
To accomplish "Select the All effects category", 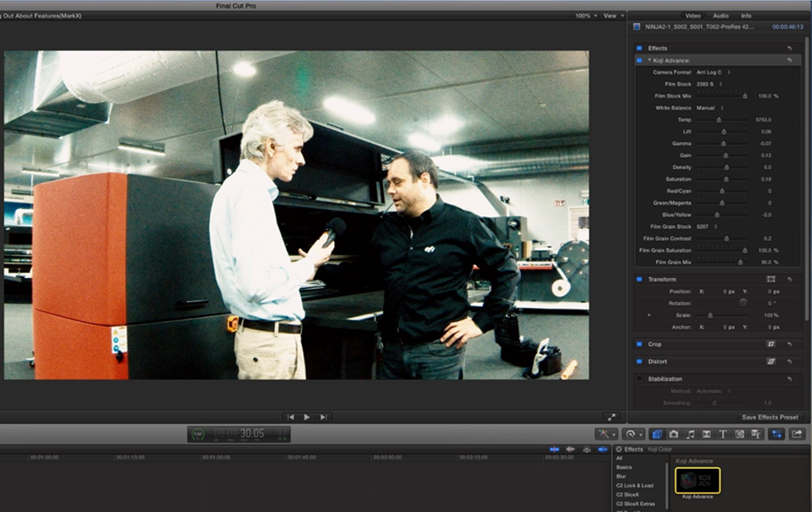I will 620,458.
